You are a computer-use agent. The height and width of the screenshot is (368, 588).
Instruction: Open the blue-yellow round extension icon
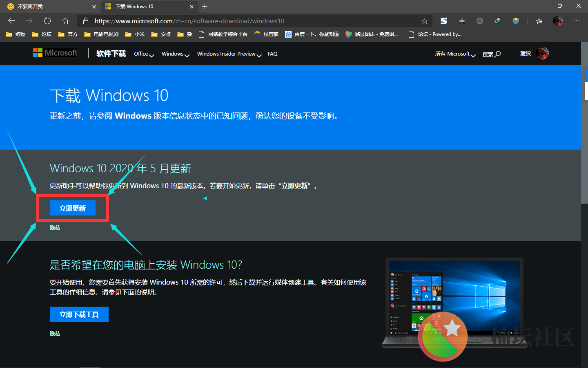click(516, 21)
